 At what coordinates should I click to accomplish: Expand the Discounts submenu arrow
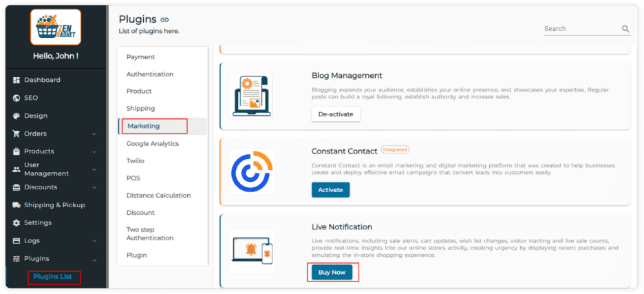94,187
